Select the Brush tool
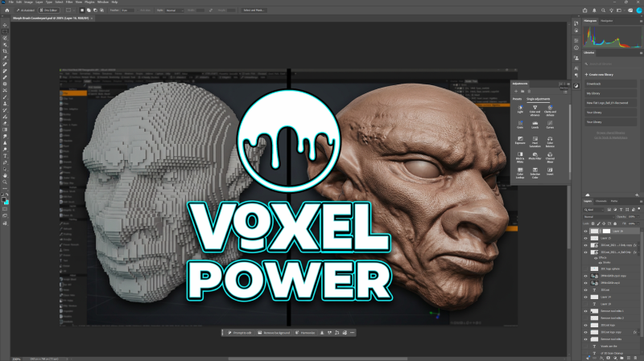This screenshot has height=361, width=644. click(x=5, y=96)
